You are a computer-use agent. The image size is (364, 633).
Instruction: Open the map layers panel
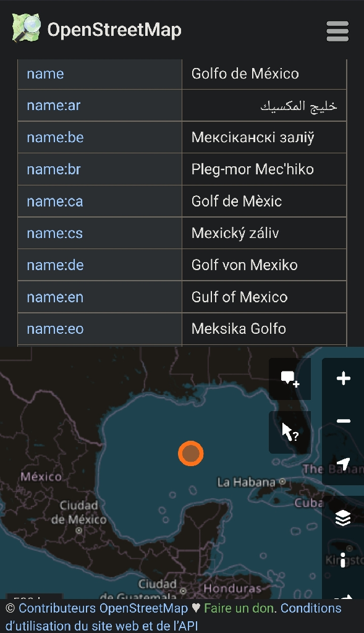344,518
